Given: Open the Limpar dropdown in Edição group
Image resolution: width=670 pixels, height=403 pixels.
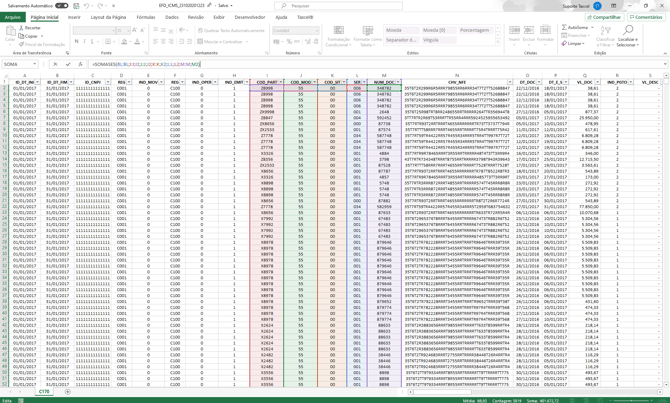Looking at the screenshot, I should pyautogui.click(x=573, y=44).
